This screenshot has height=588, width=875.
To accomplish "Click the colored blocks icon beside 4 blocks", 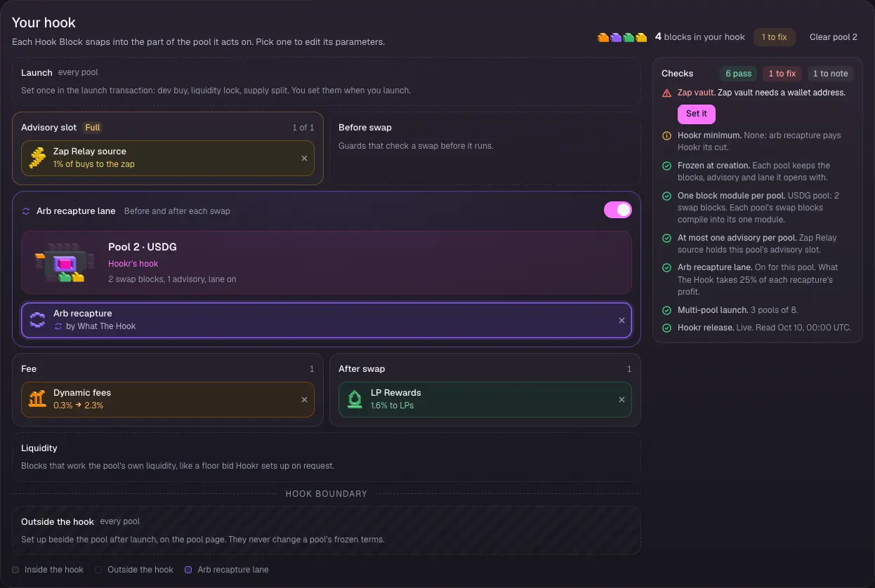I will coord(622,37).
